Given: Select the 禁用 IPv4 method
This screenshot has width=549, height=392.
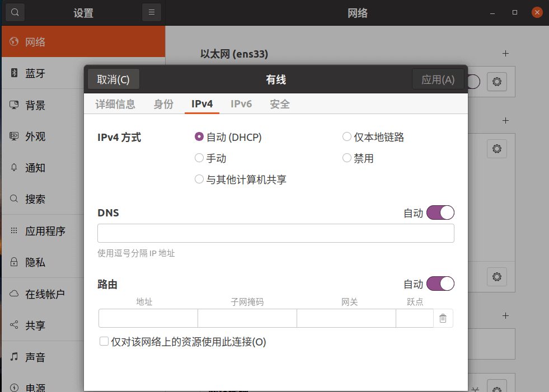Looking at the screenshot, I should (347, 158).
